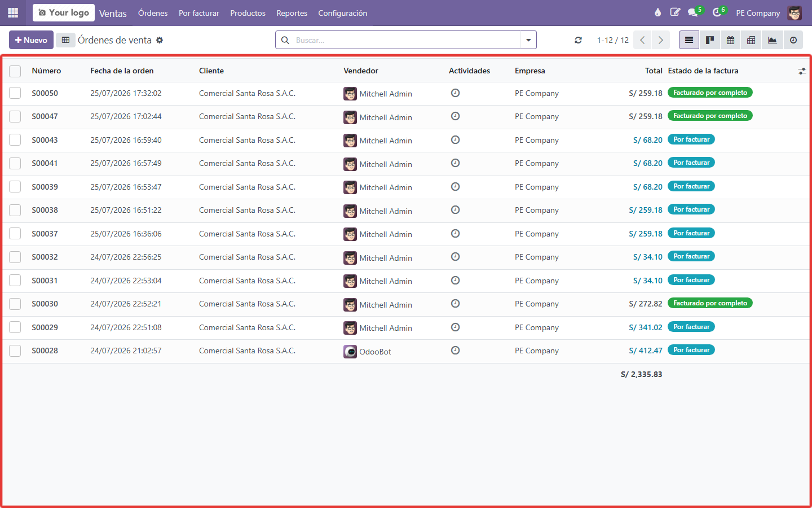Toggle the select-all header checkbox

click(15, 71)
